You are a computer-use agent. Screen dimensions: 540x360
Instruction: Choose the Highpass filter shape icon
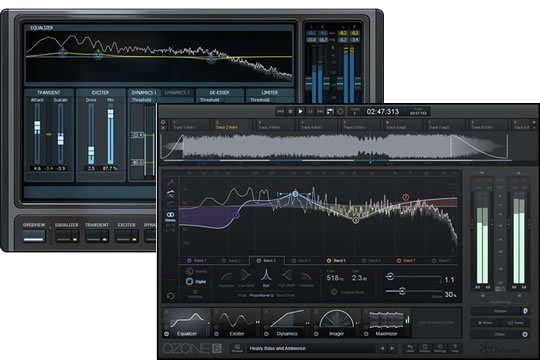pyautogui.click(x=226, y=277)
